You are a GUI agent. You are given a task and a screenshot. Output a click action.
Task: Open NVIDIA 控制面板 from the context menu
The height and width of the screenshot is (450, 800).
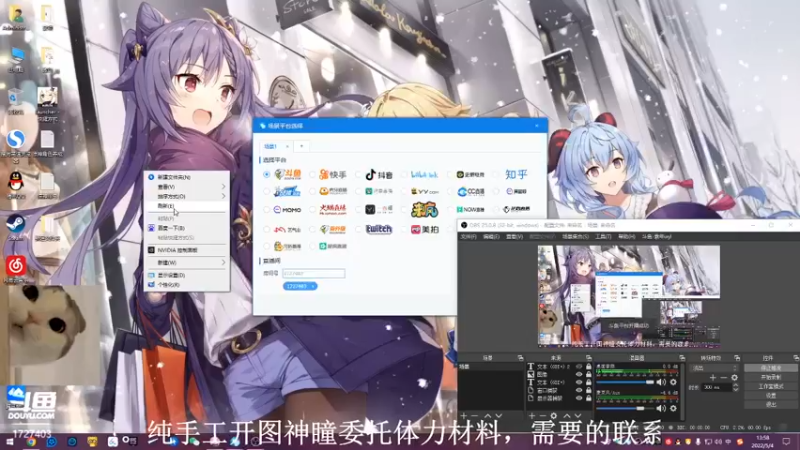coord(187,251)
